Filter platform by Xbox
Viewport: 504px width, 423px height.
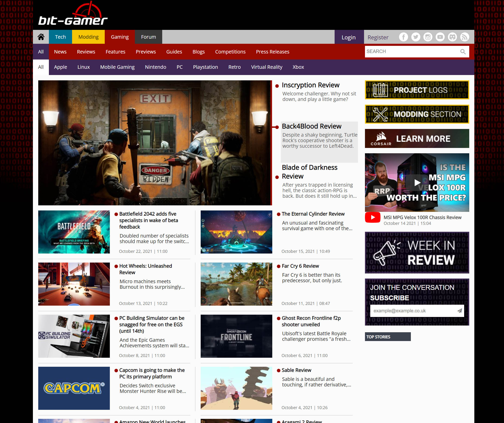(298, 67)
